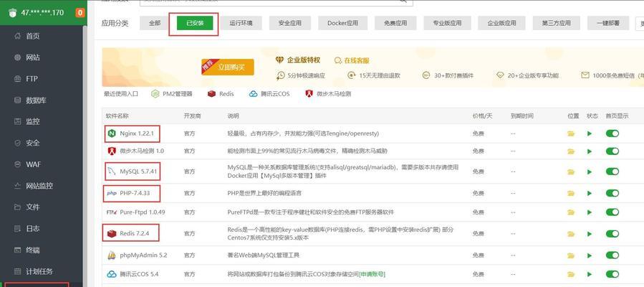Open 腾讯云COS from recent entries
The width and height of the screenshot is (644, 287).
[269, 94]
